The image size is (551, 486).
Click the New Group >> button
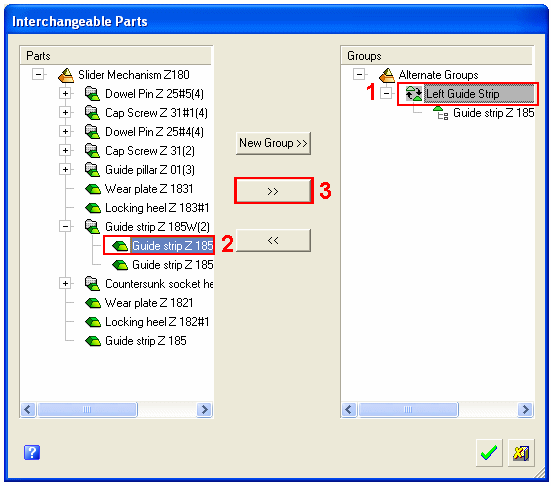(273, 143)
